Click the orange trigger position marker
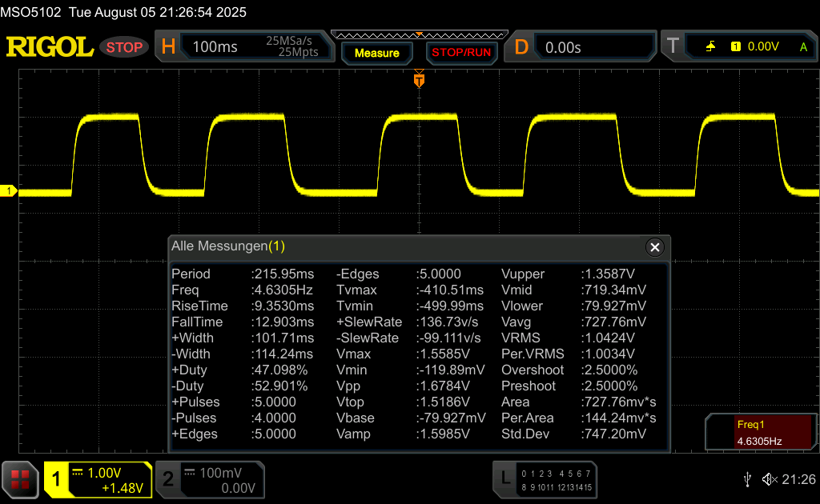Viewport: 820px width, 504px height. tap(418, 80)
